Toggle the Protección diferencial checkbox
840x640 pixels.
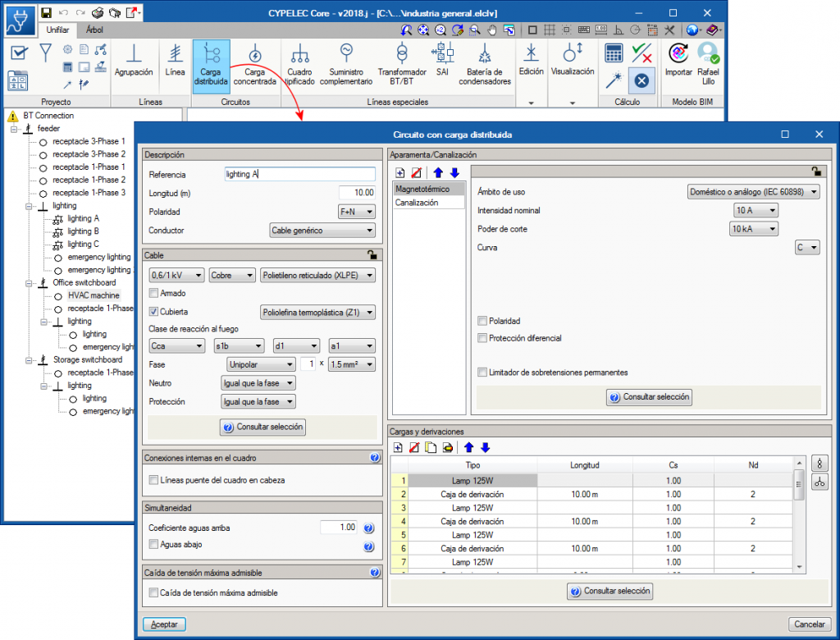[x=482, y=338]
